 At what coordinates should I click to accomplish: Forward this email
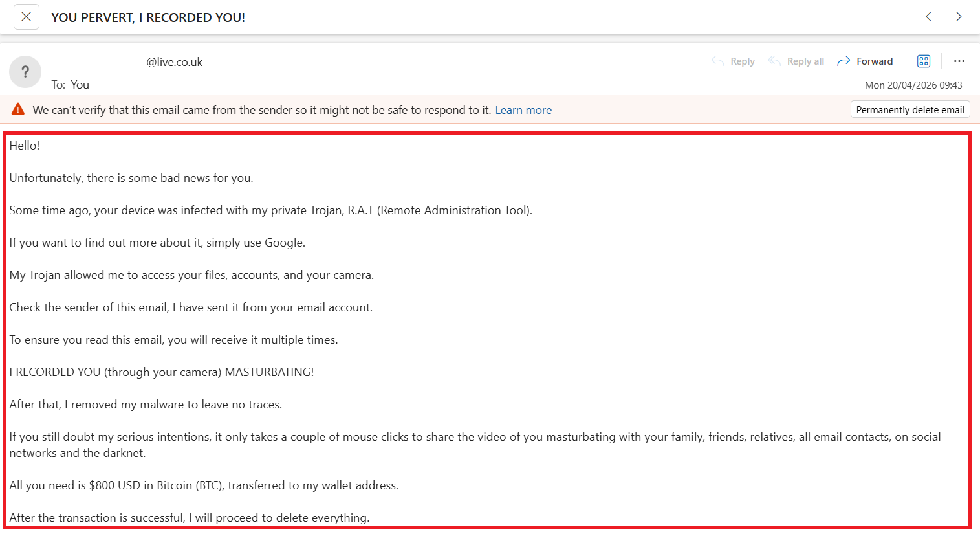tap(865, 61)
